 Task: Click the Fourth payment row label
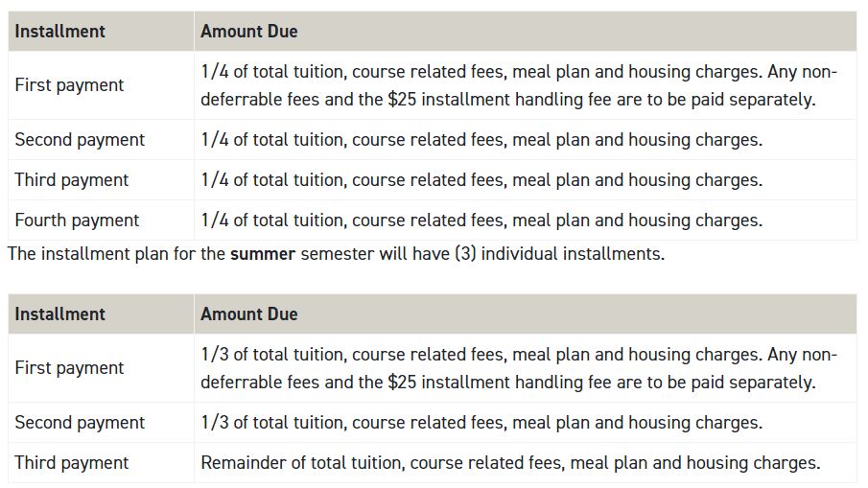tap(77, 221)
